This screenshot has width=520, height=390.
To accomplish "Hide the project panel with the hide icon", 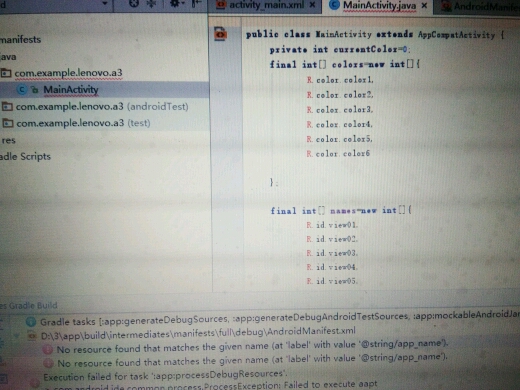I will 196,3.
